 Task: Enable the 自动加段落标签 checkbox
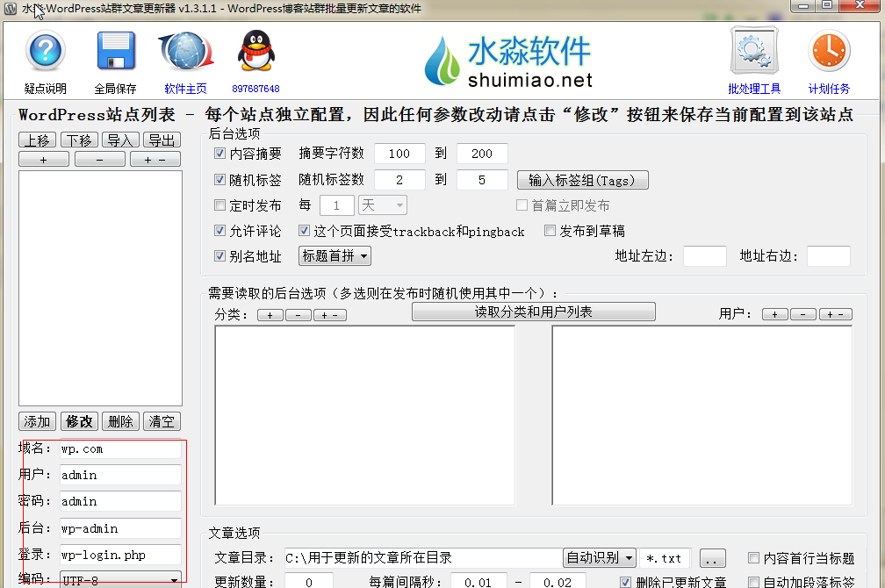(753, 582)
